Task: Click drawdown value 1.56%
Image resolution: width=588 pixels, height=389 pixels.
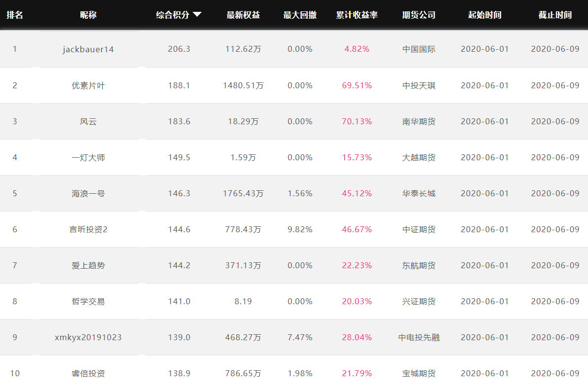Action: coord(299,193)
